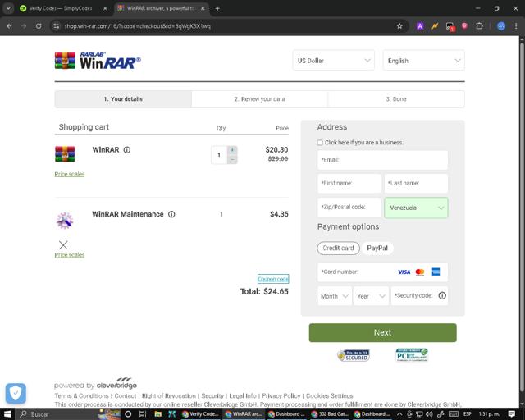Image resolution: width=525 pixels, height=420 pixels.
Task: Decrease WinRAR quantity with minus stepper
Action: [232, 159]
